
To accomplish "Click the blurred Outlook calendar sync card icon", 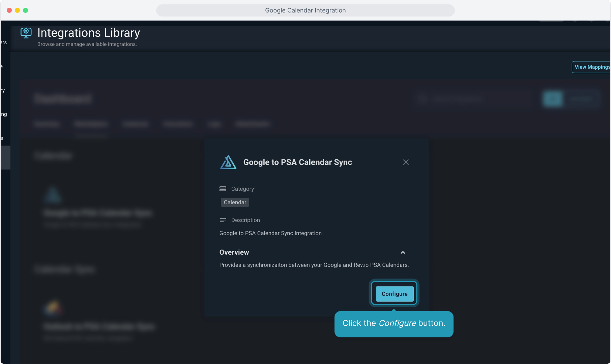I will [x=53, y=308].
